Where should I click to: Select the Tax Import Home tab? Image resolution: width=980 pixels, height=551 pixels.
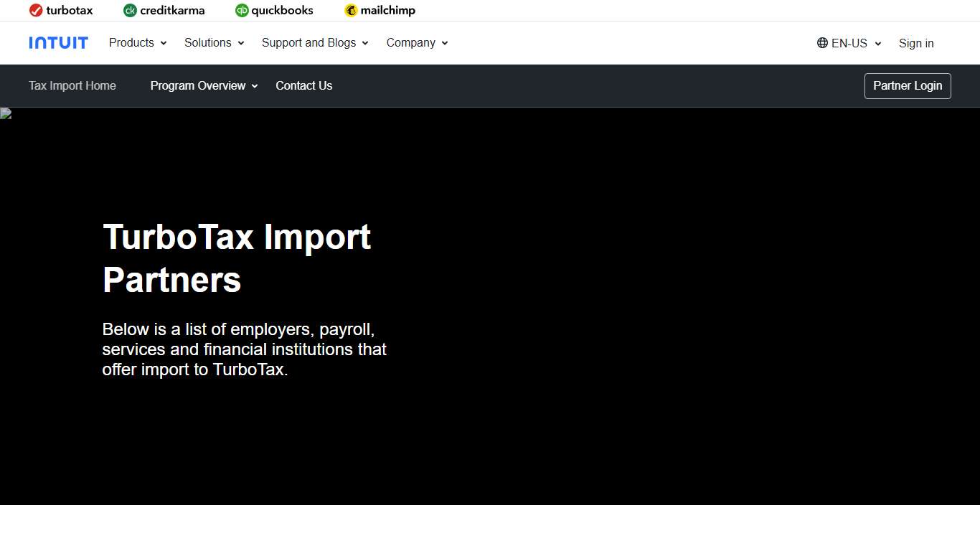coord(72,85)
